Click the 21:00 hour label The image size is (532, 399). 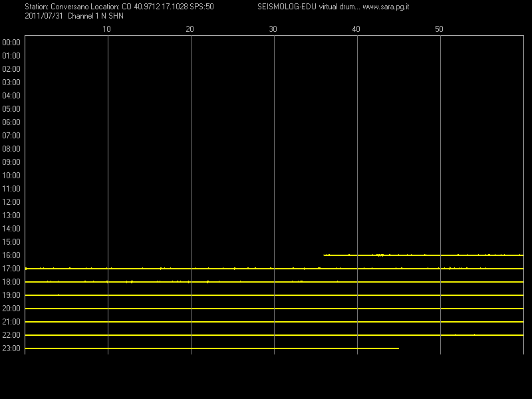tap(11, 322)
